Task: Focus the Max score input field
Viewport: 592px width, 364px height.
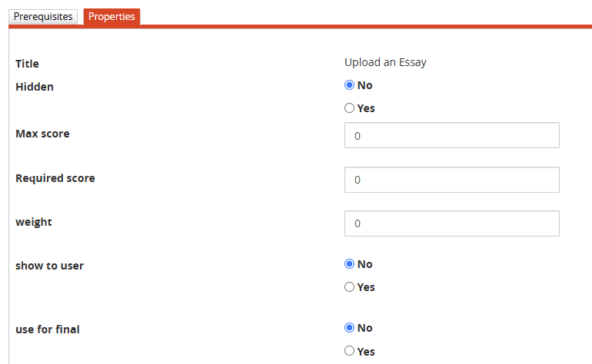Action: tap(451, 135)
